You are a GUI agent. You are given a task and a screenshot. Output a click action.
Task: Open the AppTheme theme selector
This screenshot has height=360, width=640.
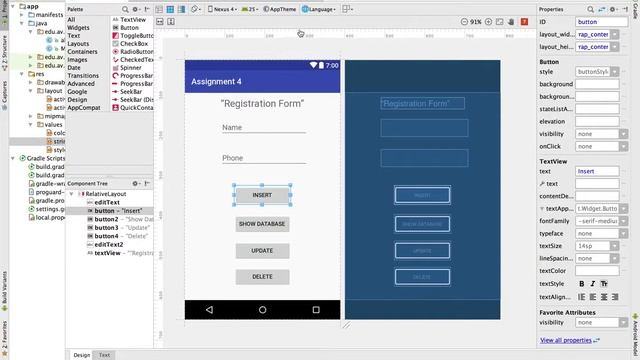point(280,9)
